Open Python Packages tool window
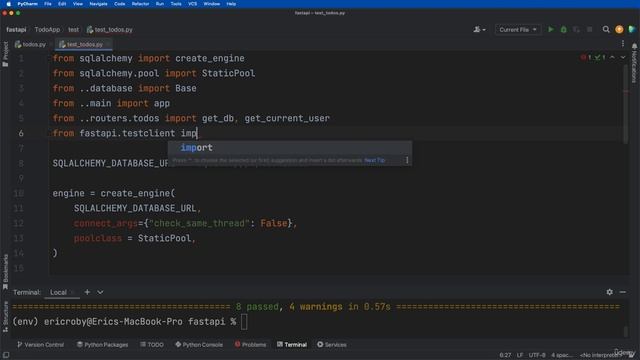 (x=102, y=345)
